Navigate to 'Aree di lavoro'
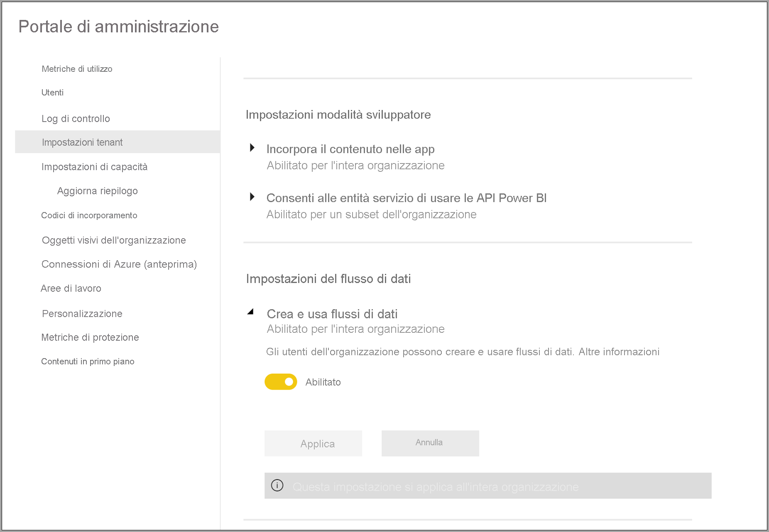Image resolution: width=769 pixels, height=532 pixels. point(71,288)
